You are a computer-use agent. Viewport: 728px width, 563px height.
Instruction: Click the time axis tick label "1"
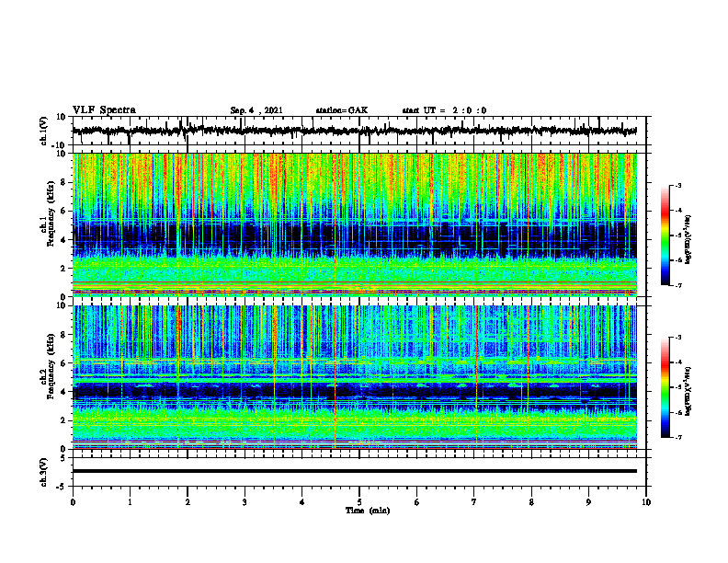[x=130, y=502]
